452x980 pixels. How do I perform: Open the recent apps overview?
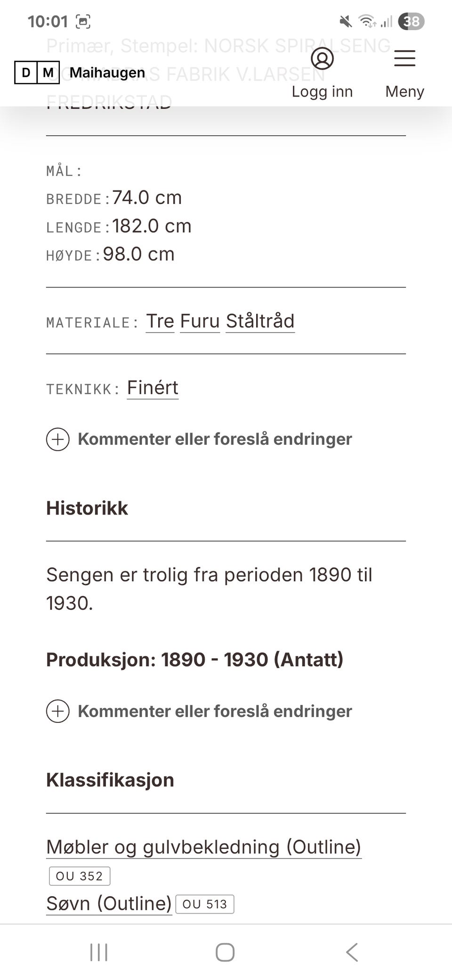tap(99, 952)
